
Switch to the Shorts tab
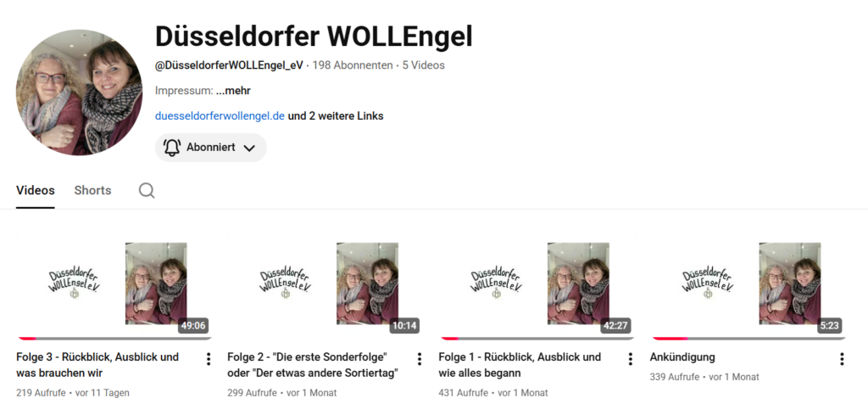pos(92,191)
